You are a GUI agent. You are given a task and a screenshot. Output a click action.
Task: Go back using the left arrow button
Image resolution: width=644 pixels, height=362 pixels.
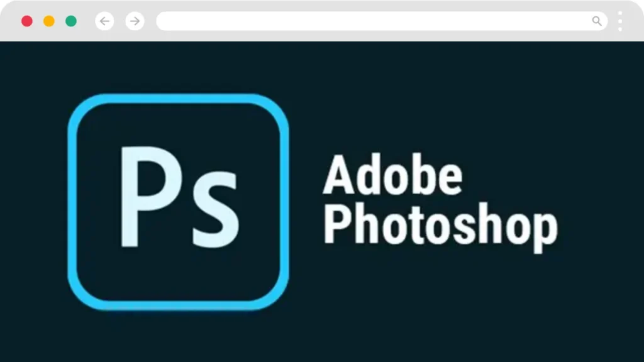pos(104,21)
